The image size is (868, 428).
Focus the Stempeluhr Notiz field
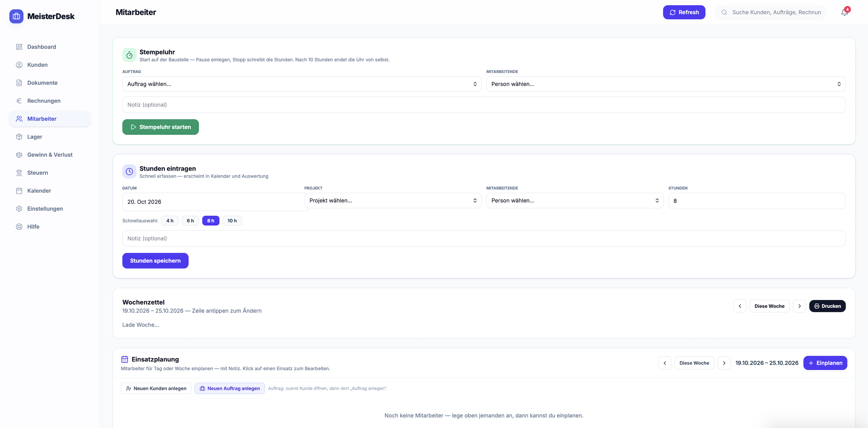point(484,105)
